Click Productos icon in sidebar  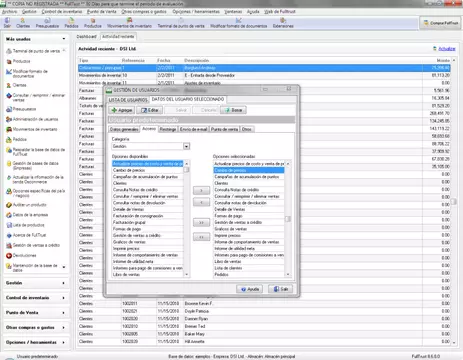(9, 61)
